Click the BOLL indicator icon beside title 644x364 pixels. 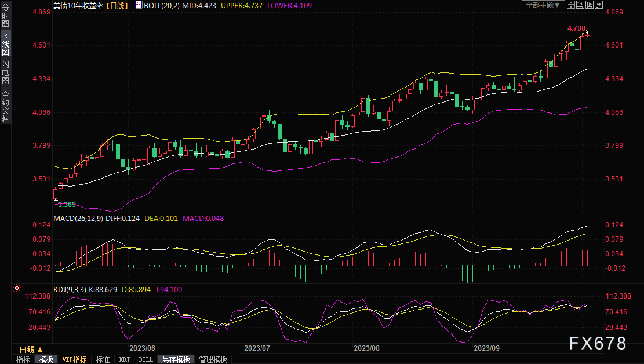tap(139, 5)
